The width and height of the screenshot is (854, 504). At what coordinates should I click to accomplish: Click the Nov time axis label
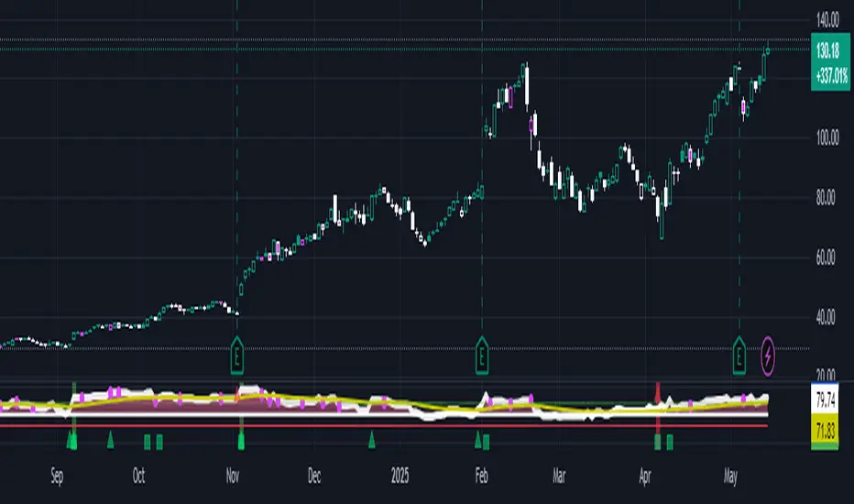pyautogui.click(x=233, y=477)
